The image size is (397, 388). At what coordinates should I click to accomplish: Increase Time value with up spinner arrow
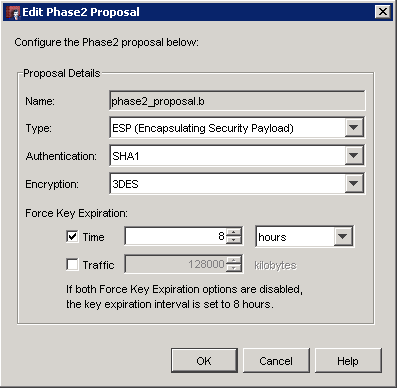point(234,232)
